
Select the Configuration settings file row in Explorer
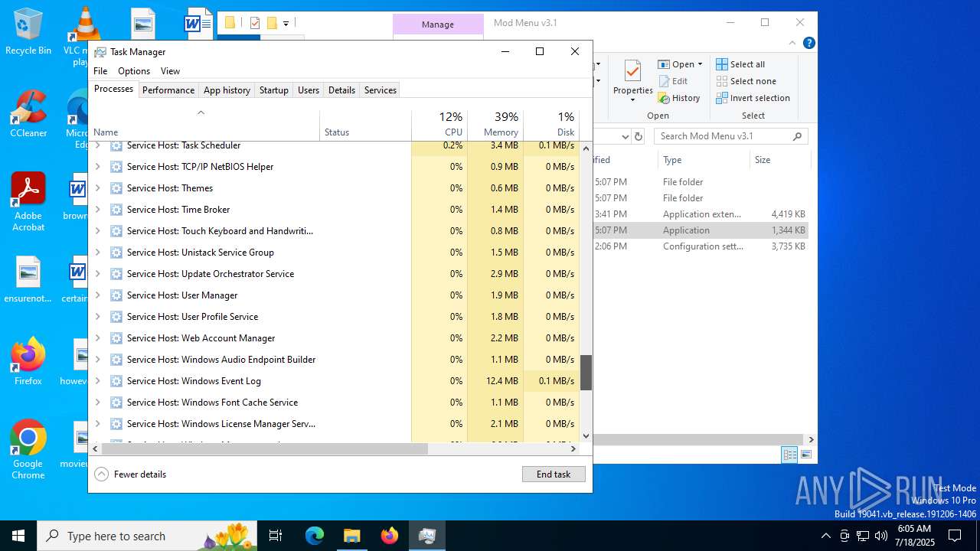click(701, 246)
